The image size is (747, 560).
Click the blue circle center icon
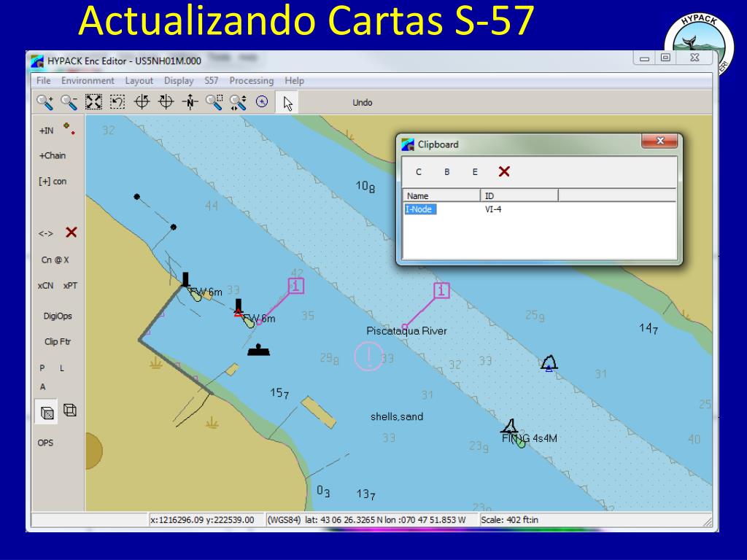(x=262, y=102)
